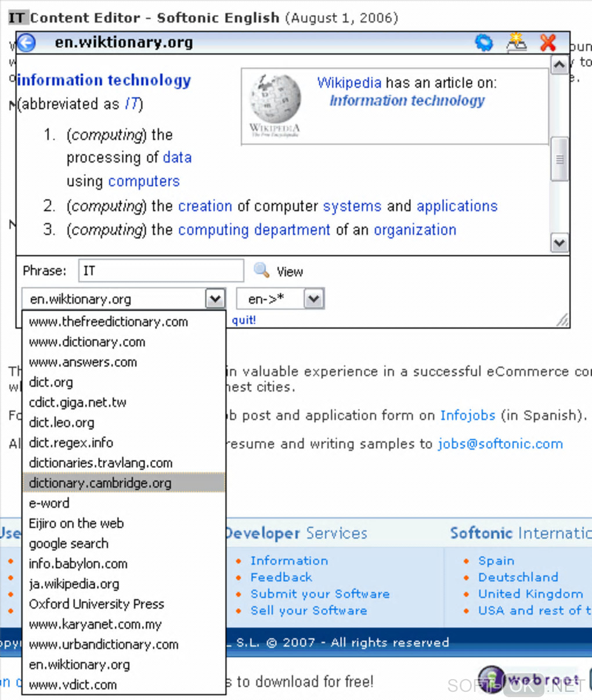The image size is (592, 700).
Task: Click jobs@softonic.com email link
Action: pyautogui.click(x=500, y=444)
